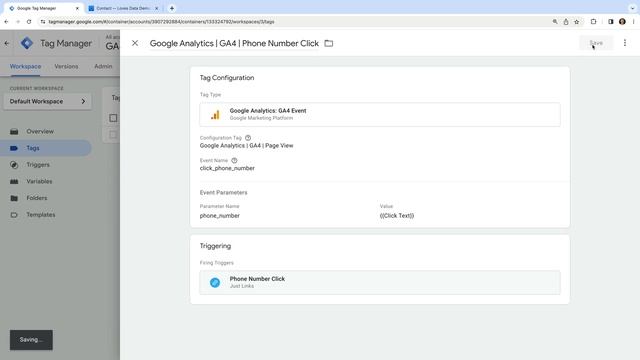Click the folder icon beside tag name
The image size is (640, 360).
pos(329,43)
